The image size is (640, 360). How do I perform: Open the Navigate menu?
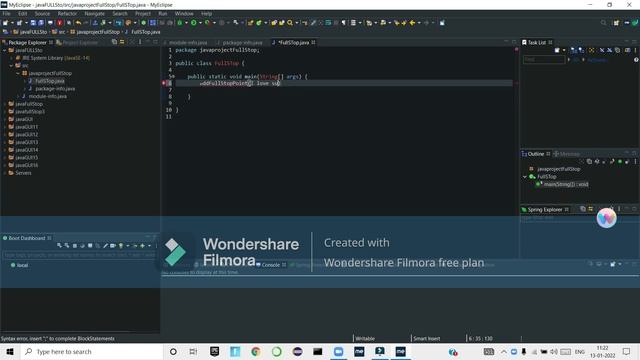94,13
